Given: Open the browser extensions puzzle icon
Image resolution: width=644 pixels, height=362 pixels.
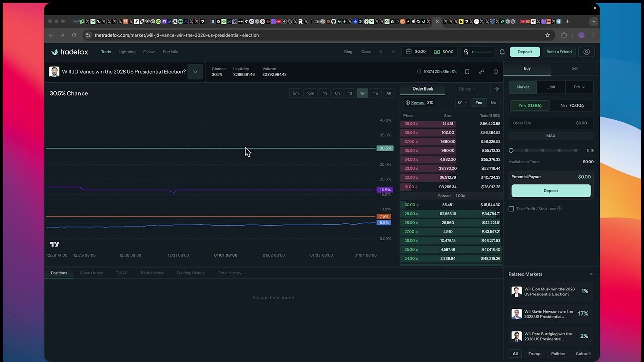Looking at the screenshot, I should [x=564, y=35].
